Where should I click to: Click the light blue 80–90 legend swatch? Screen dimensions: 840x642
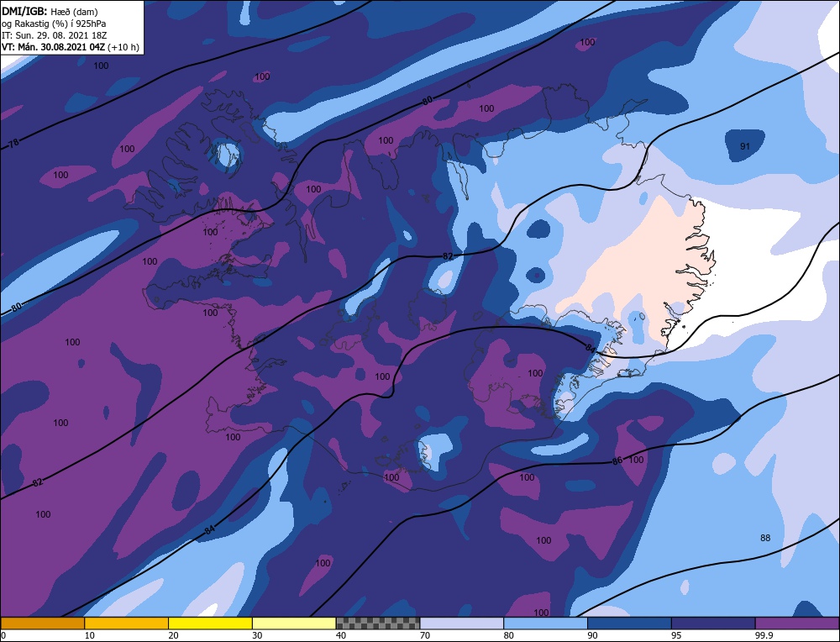click(x=545, y=623)
